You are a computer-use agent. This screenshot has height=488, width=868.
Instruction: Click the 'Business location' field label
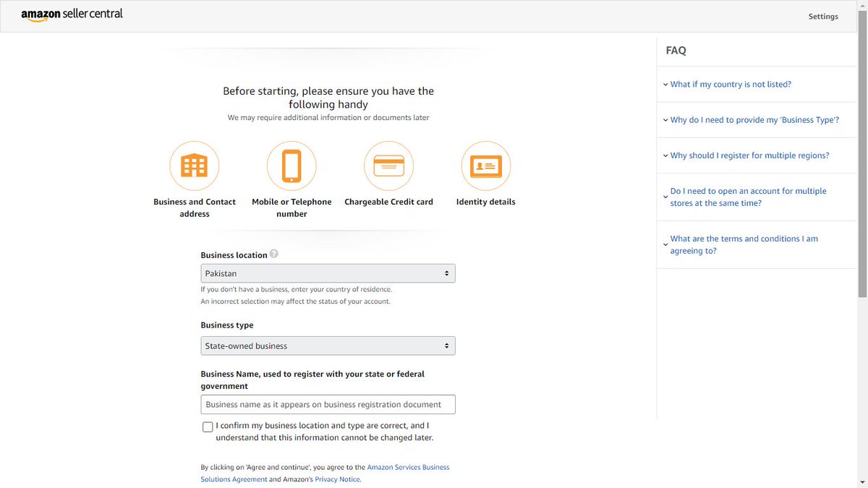[x=234, y=255]
